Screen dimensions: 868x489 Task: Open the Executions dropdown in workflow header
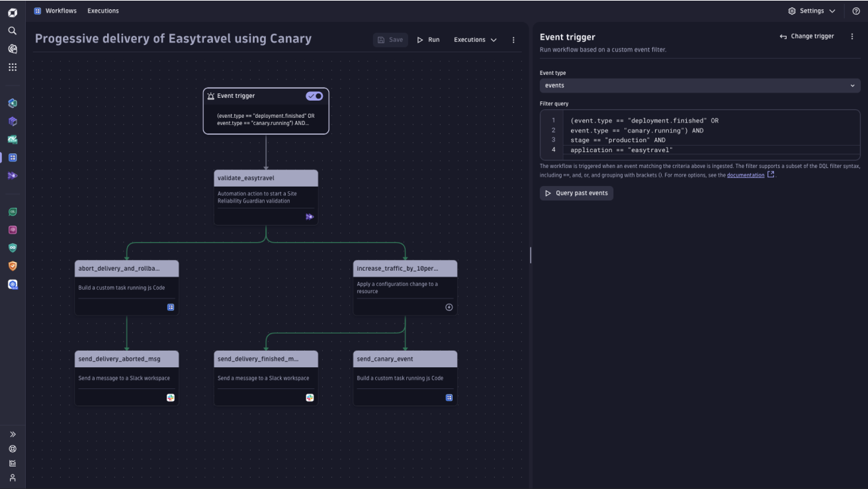475,40
